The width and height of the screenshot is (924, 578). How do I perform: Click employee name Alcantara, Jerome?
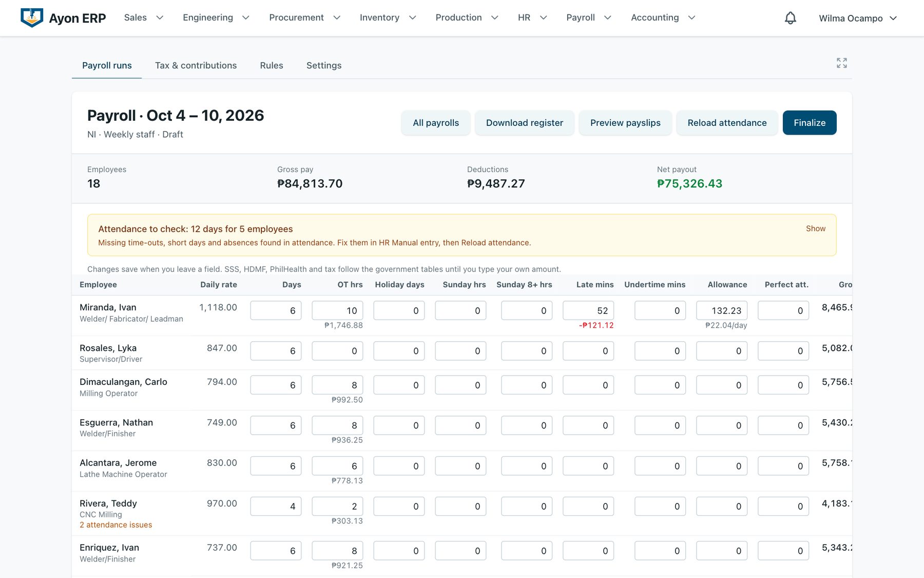pyautogui.click(x=118, y=463)
